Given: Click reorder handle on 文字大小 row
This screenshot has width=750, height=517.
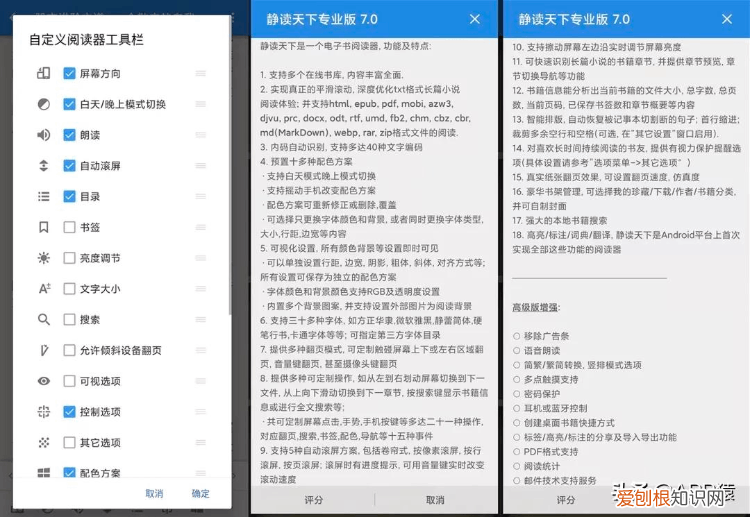Looking at the screenshot, I should point(200,288).
